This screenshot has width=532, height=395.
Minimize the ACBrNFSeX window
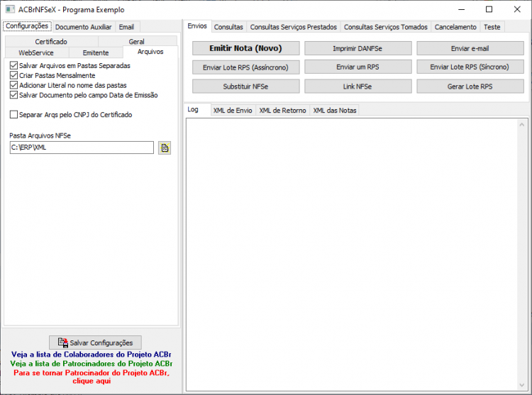tap(462, 9)
